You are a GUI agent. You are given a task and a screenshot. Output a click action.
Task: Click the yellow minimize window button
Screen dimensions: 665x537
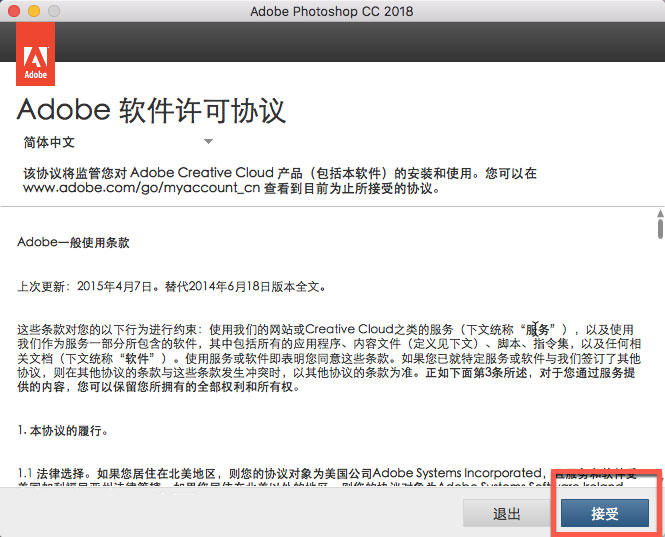tap(34, 11)
